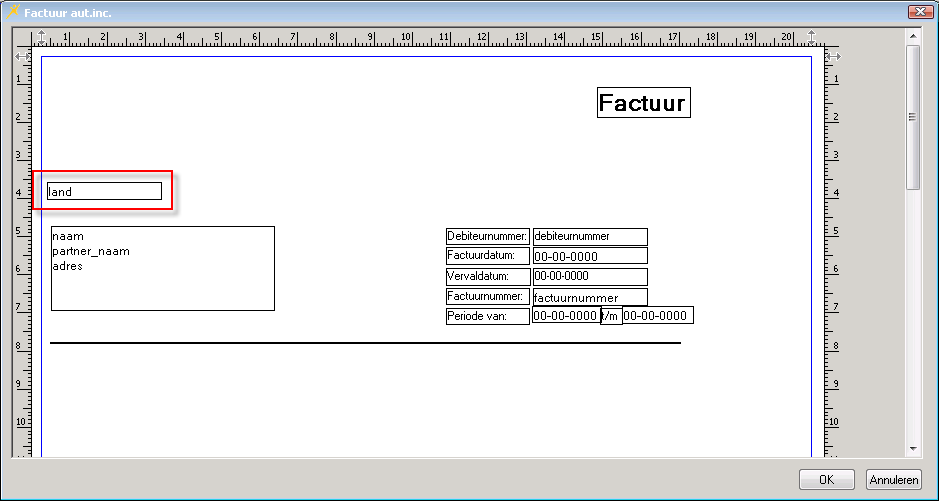Click the scrollbar down arrow
The width and height of the screenshot is (939, 501).
point(912,449)
